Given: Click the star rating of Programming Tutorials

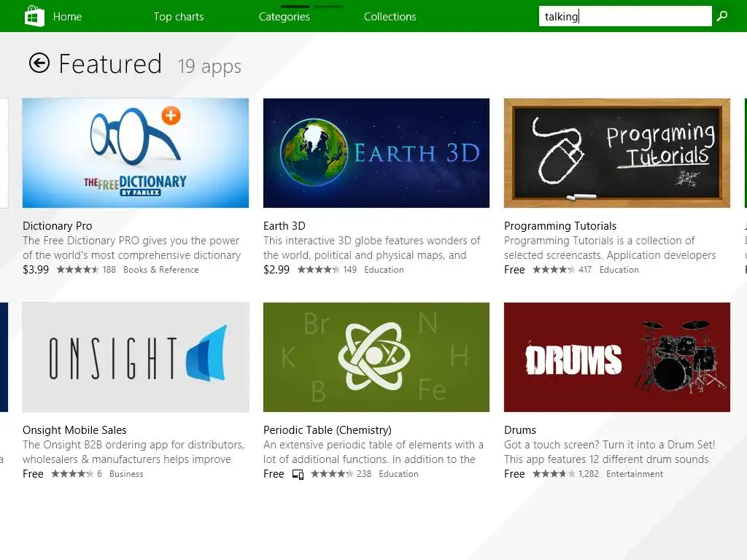Looking at the screenshot, I should click(554, 270).
